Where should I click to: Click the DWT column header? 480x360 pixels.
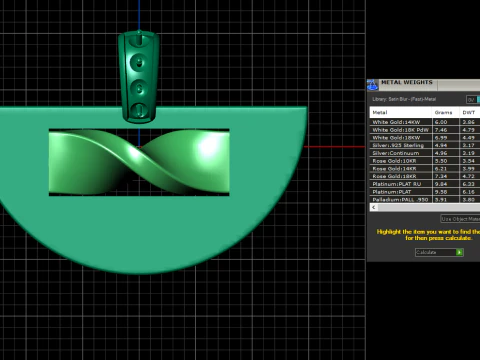(470, 112)
